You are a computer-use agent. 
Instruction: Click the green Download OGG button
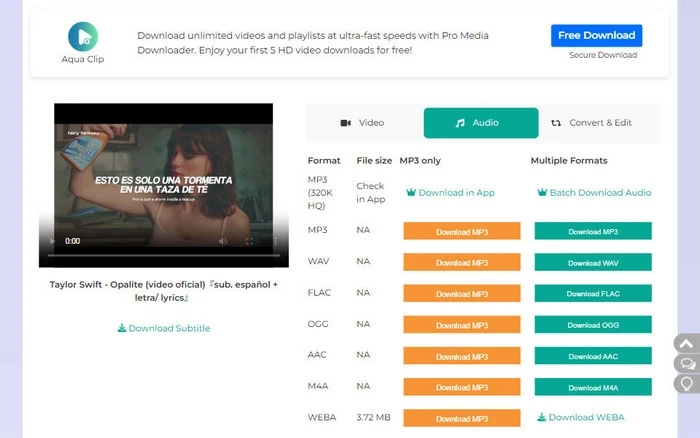(592, 325)
